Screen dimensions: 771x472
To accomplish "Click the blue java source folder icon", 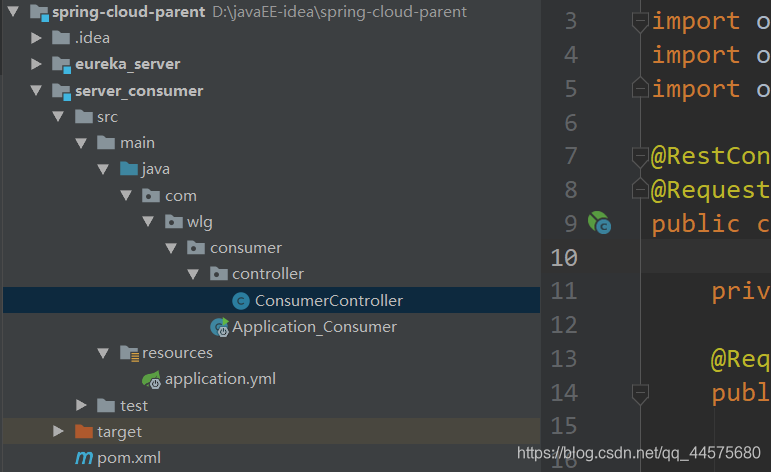I will click(x=129, y=169).
